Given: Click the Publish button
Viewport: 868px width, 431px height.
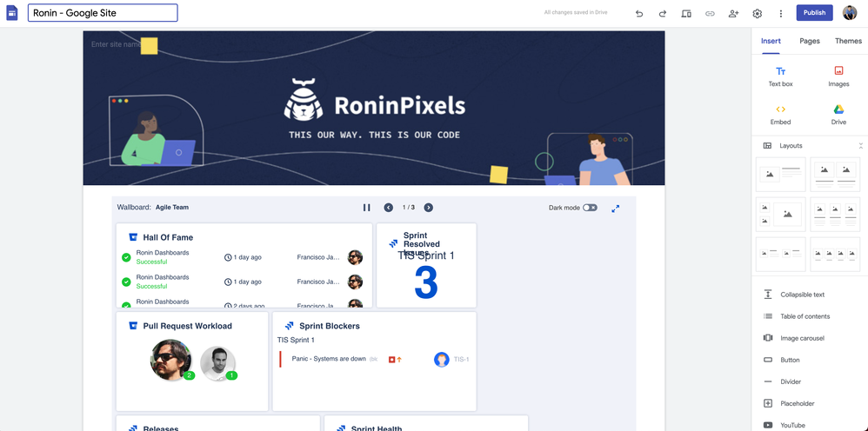Looking at the screenshot, I should tap(814, 13).
